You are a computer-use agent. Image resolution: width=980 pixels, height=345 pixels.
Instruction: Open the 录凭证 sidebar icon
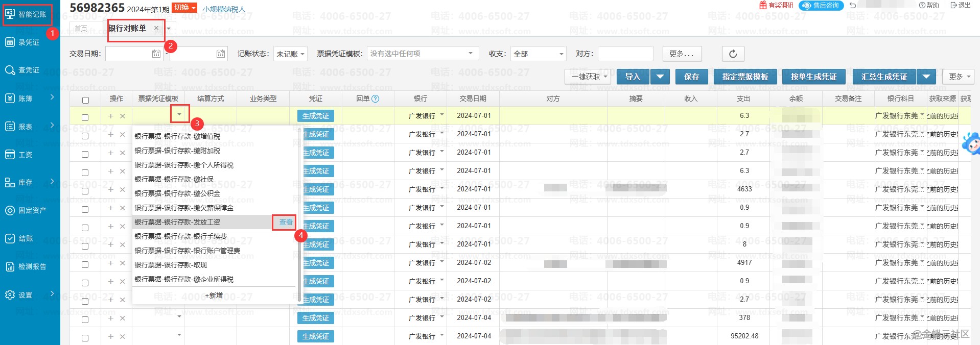point(10,42)
